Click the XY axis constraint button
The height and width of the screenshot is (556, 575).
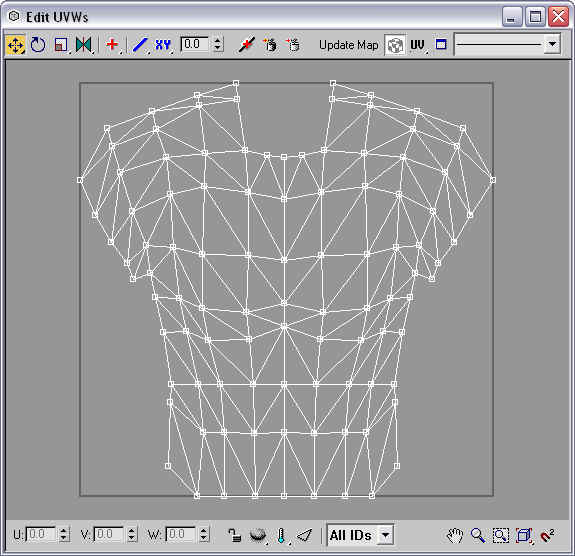(x=163, y=45)
